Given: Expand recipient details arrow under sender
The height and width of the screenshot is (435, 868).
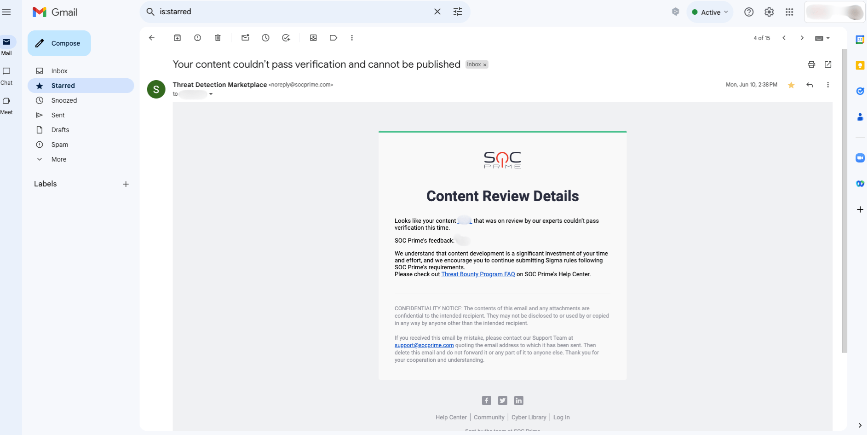Looking at the screenshot, I should (x=211, y=94).
